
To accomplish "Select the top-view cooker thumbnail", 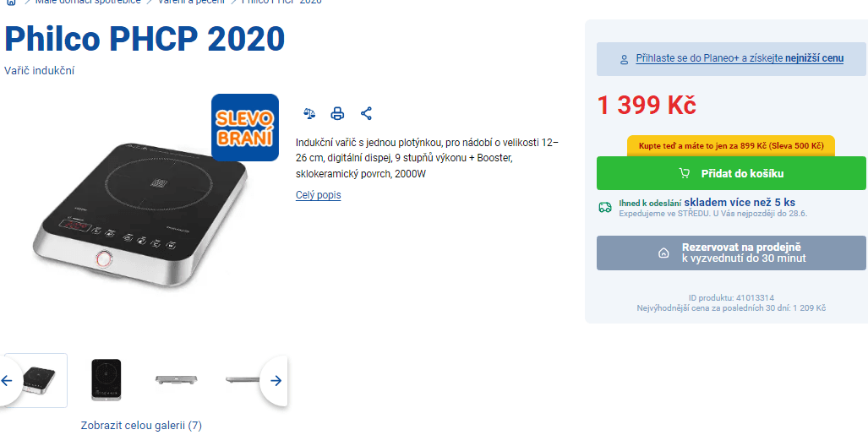I will tap(106, 380).
